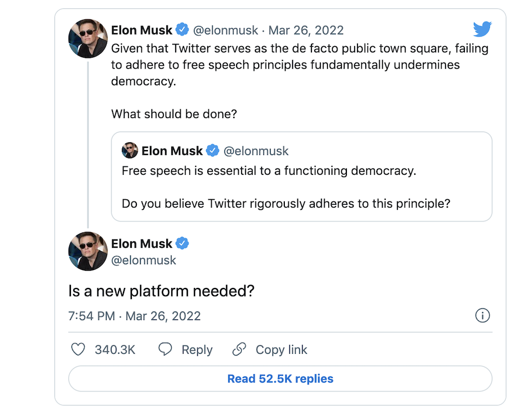Click verified badge beside main tweet author

182,243
